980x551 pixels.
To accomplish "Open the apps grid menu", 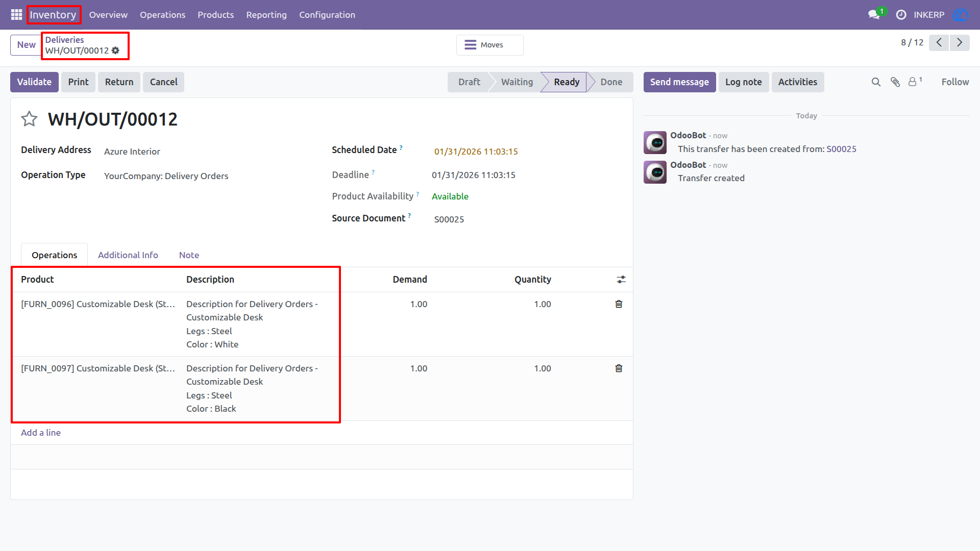I will tap(16, 15).
